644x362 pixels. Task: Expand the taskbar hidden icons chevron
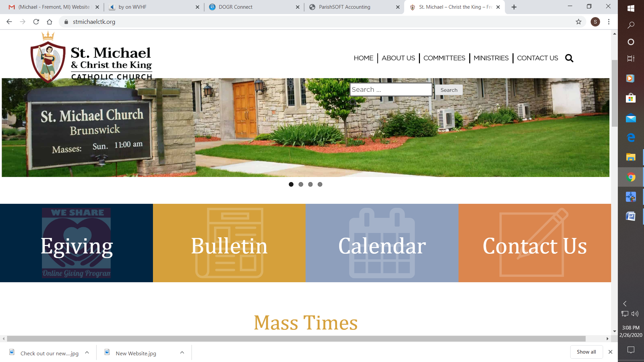pyautogui.click(x=625, y=304)
